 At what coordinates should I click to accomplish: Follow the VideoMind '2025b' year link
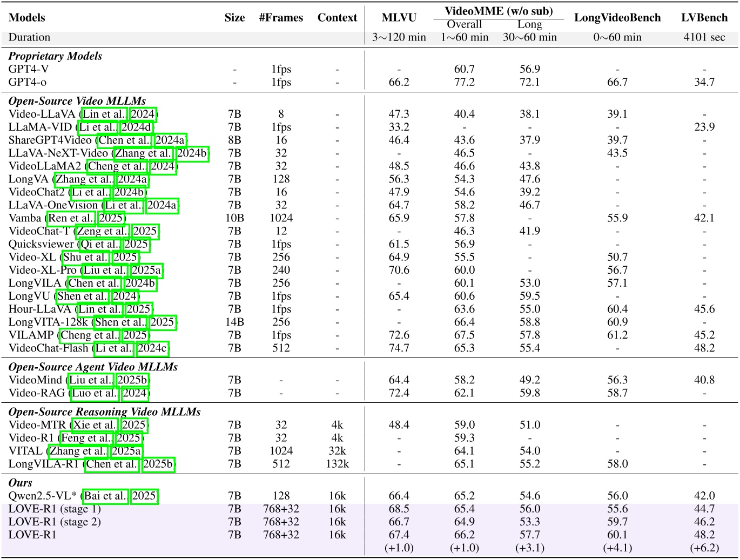pyautogui.click(x=133, y=380)
